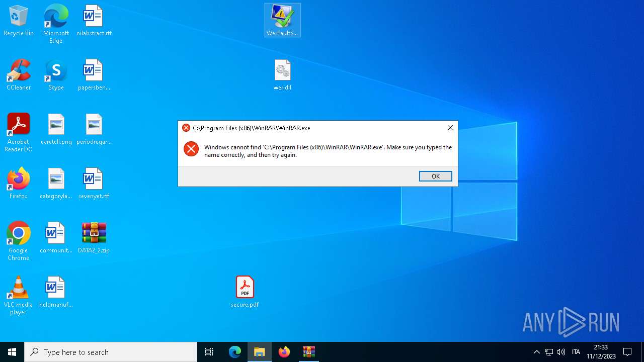Close the WinRAR.exe error dialog
644x362 pixels.
pyautogui.click(x=450, y=128)
